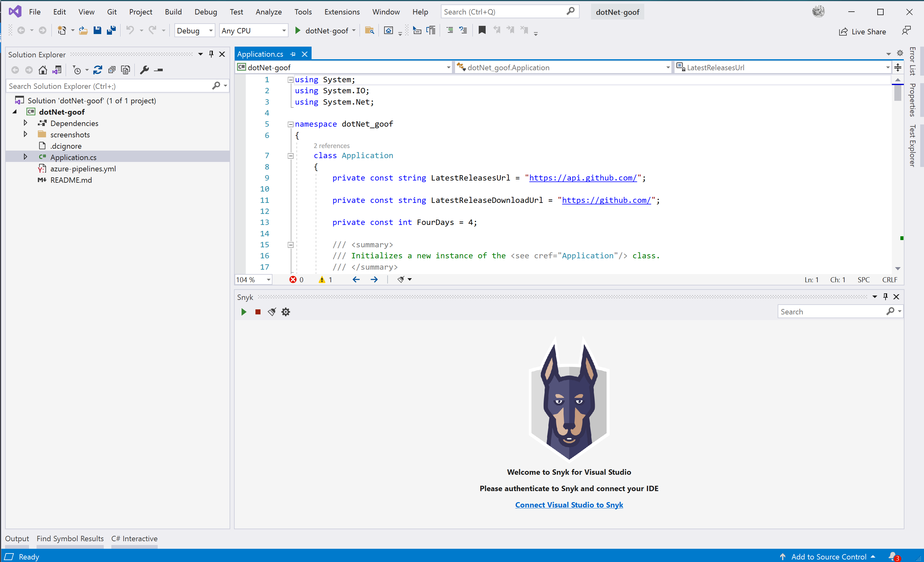
Task: Open Solution Explorer properties wrench icon
Action: point(144,70)
